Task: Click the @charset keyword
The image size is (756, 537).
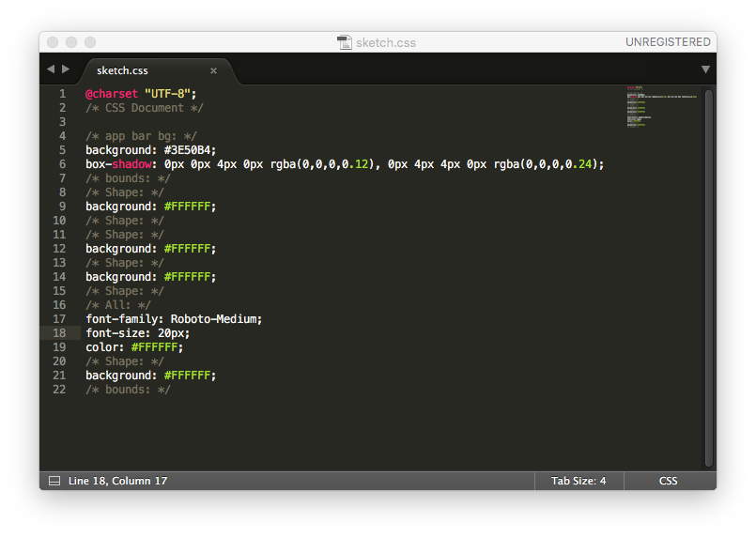Action: point(112,94)
